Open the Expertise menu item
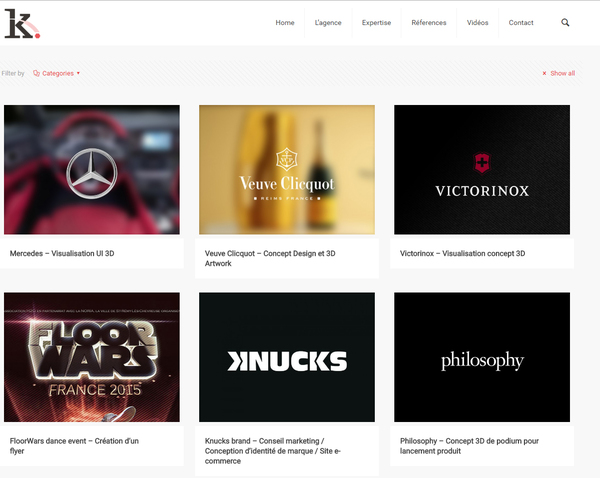This screenshot has width=600, height=478. [x=377, y=23]
